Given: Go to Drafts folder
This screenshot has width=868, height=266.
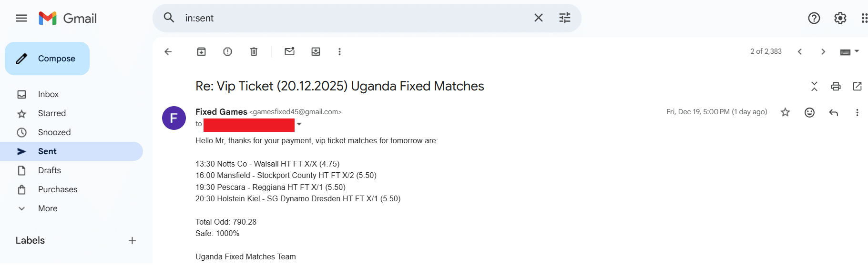Looking at the screenshot, I should [50, 170].
